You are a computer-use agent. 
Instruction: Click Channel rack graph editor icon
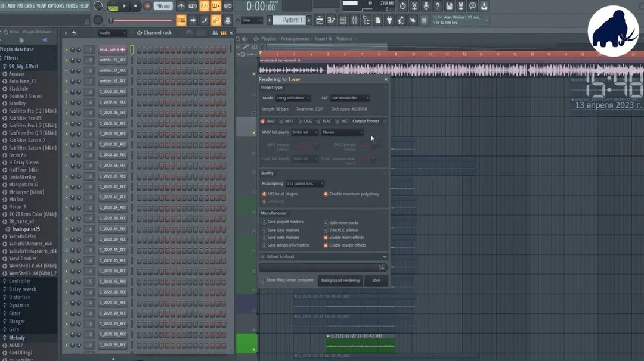point(215,32)
